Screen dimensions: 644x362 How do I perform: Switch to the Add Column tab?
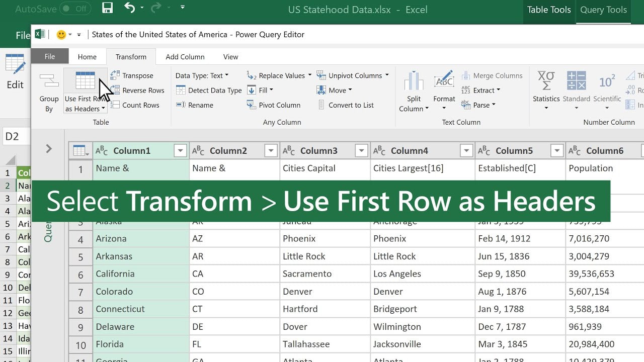click(x=185, y=56)
